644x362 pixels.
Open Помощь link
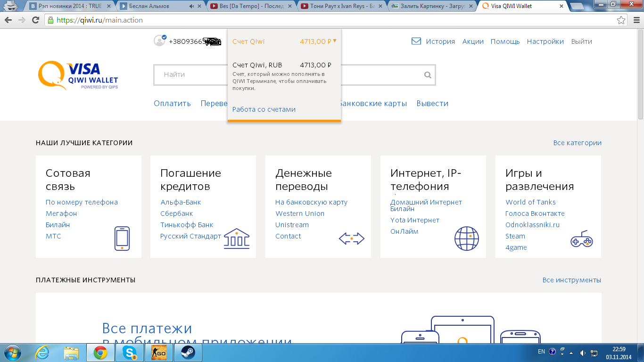tap(505, 41)
